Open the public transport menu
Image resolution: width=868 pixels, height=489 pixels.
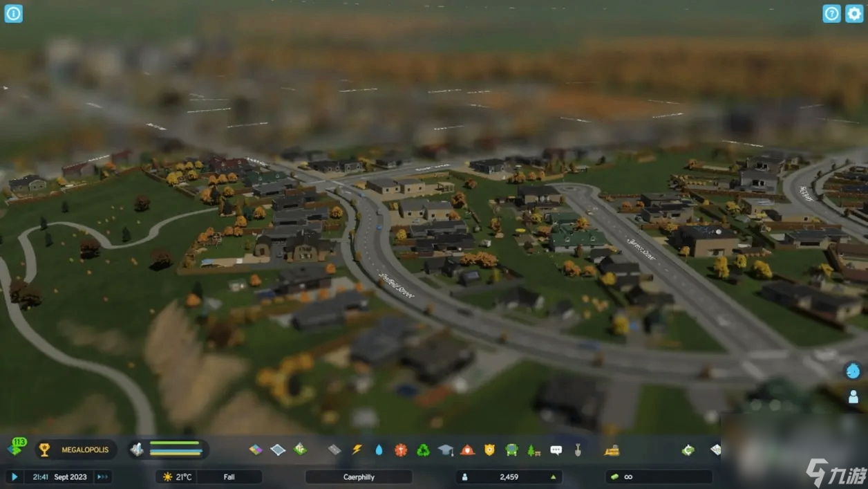[x=512, y=450]
